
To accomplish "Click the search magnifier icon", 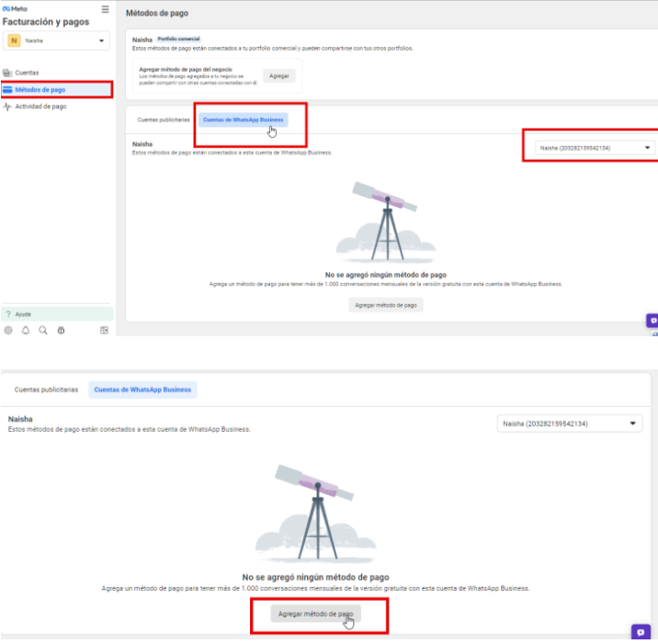I will (43, 331).
